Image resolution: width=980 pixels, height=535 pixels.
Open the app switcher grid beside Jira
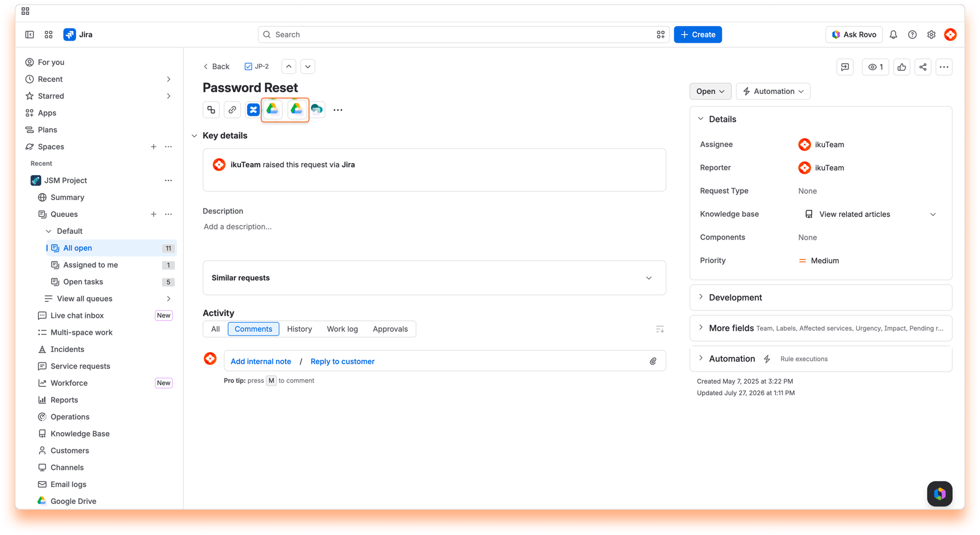pyautogui.click(x=49, y=34)
